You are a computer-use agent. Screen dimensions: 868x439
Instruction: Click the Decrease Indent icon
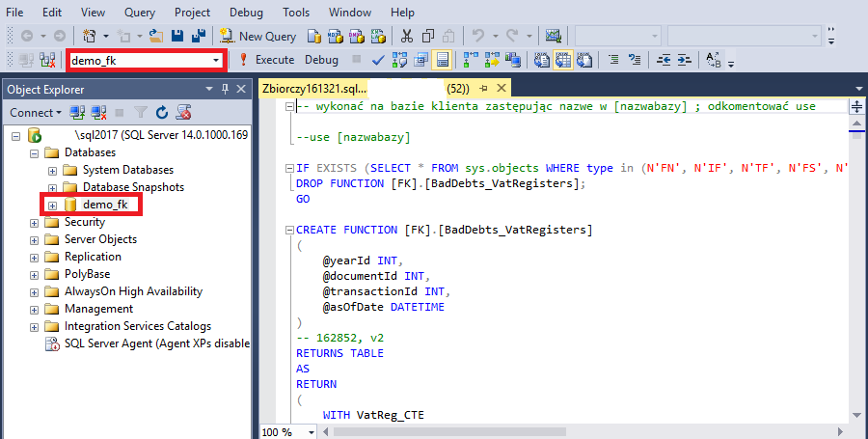tap(664, 60)
